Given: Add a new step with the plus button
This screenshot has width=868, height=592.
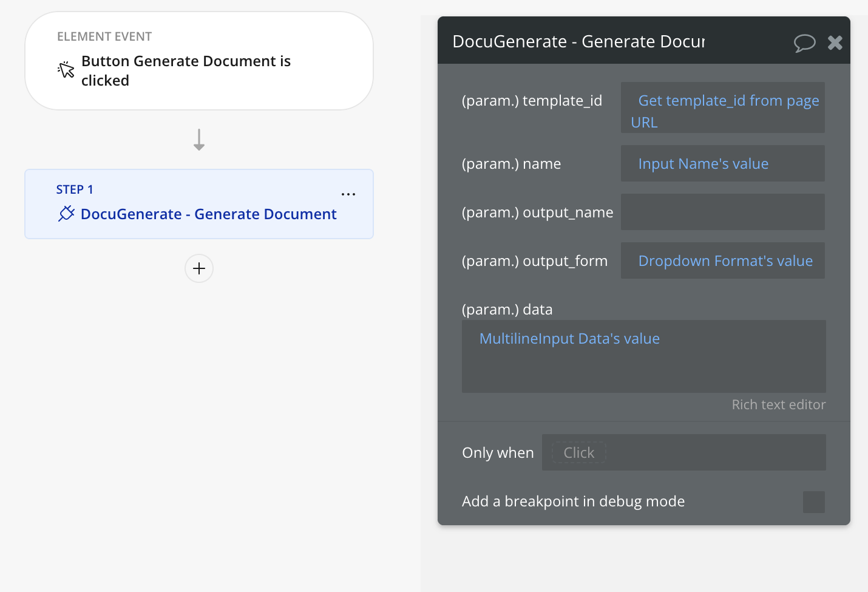Looking at the screenshot, I should click(x=199, y=268).
